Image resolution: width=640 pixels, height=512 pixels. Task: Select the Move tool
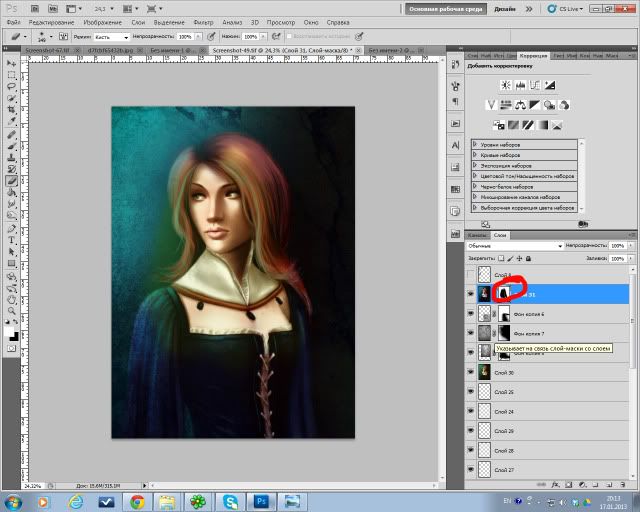(x=11, y=63)
